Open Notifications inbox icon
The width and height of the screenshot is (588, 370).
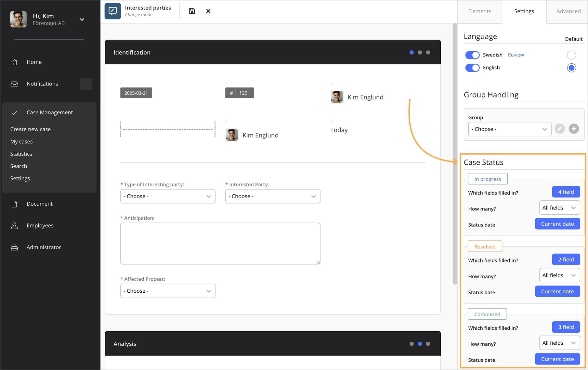tap(14, 84)
